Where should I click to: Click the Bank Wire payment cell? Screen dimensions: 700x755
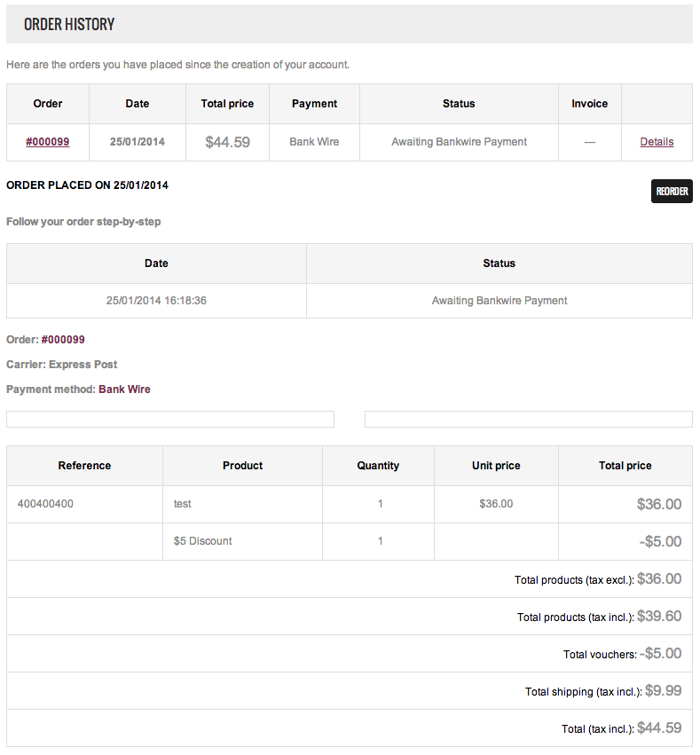(314, 142)
